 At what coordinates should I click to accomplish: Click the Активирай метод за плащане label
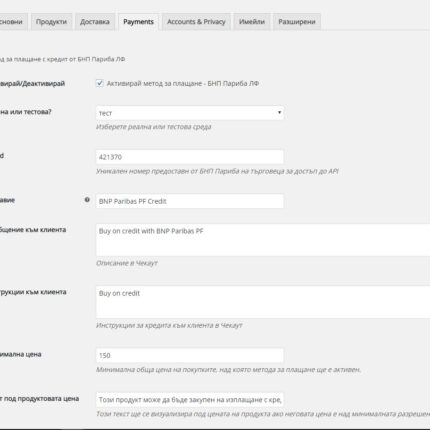[183, 83]
